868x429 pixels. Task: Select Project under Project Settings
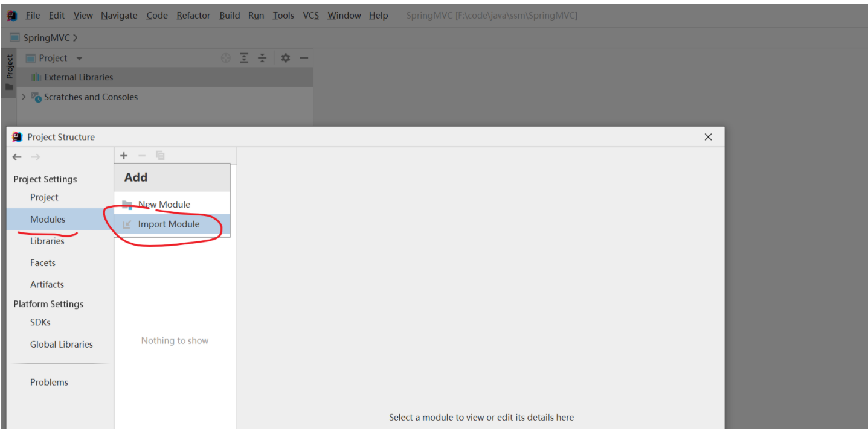(44, 197)
